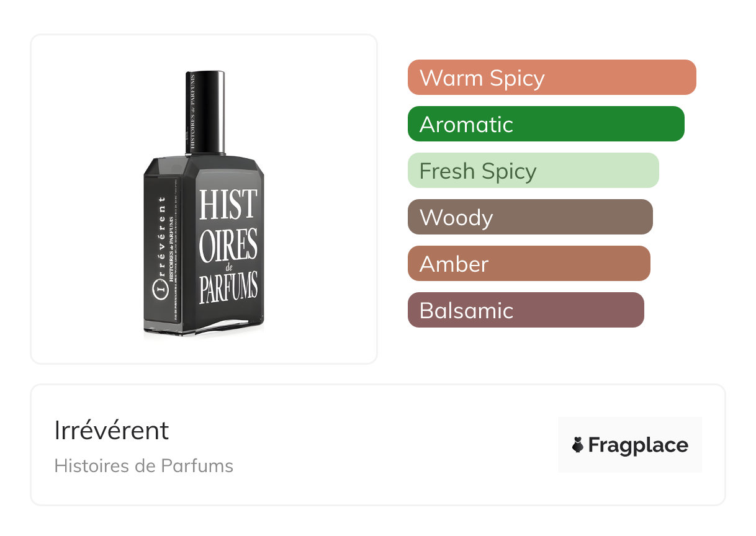The image size is (756, 536).
Task: Open the Irrévérent perfume title
Action: click(112, 431)
